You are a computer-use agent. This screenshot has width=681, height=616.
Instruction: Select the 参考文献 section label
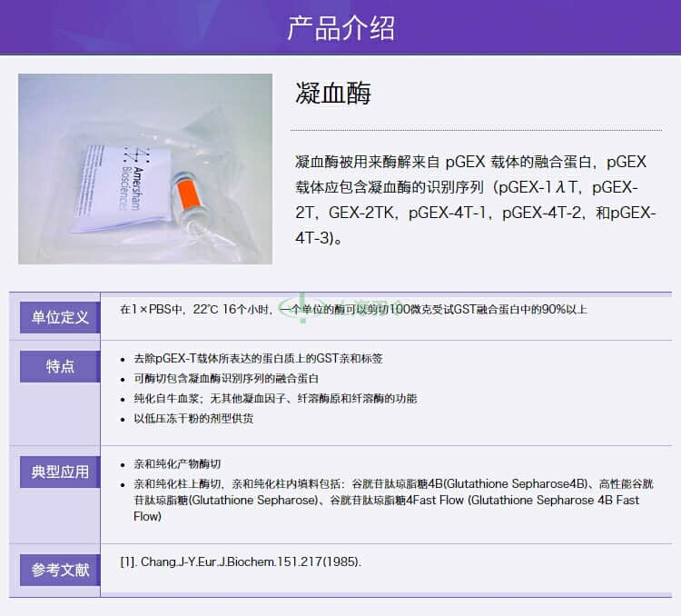pyautogui.click(x=60, y=570)
